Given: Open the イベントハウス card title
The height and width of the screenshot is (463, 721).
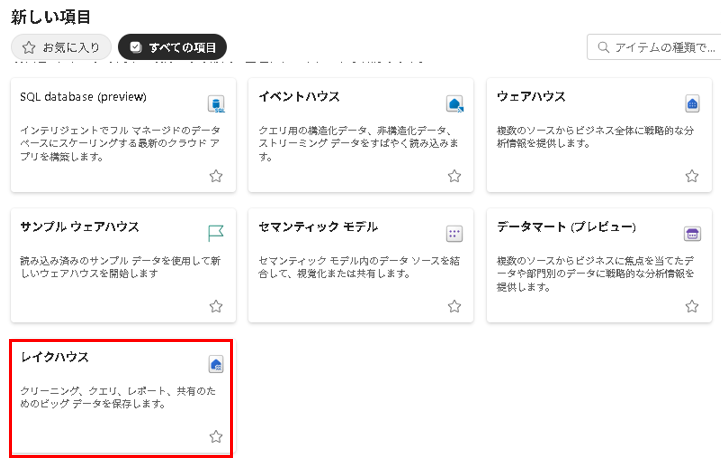Looking at the screenshot, I should pos(299,97).
